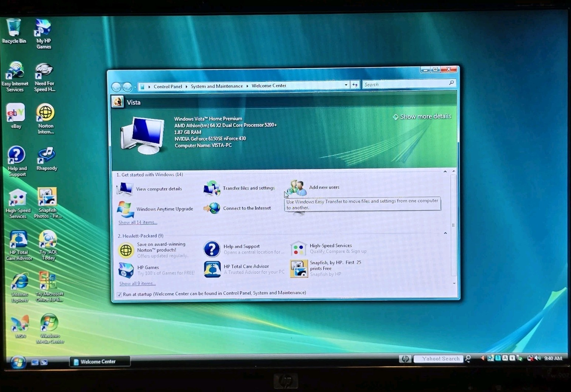571x392 pixels.
Task: Click the Vista user account picture
Action: point(118,102)
